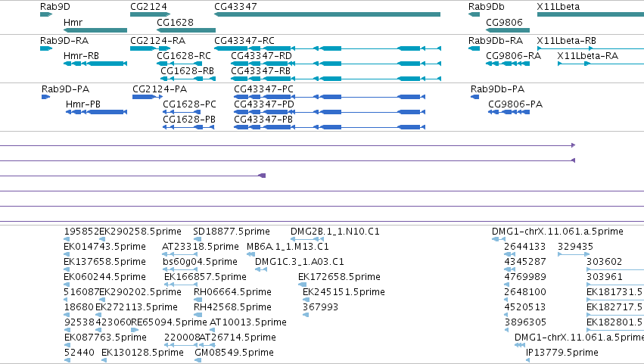Select the CG43347 gene name

[x=236, y=7]
